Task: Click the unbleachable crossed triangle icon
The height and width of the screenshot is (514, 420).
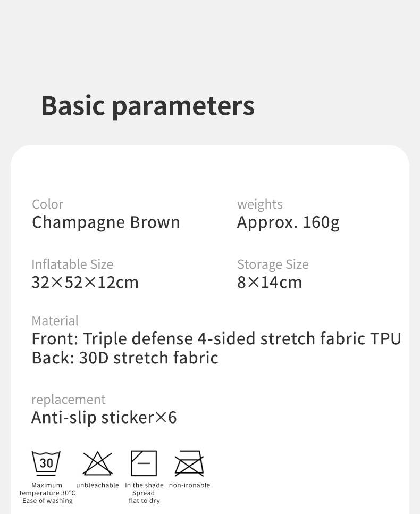Action: [98, 463]
